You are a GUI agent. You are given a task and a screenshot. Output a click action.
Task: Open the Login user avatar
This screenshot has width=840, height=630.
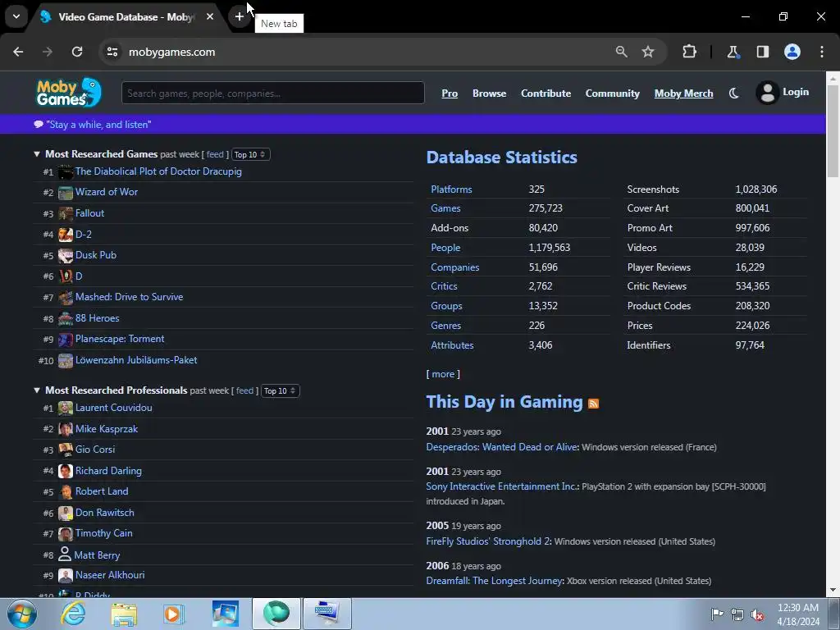pyautogui.click(x=767, y=93)
